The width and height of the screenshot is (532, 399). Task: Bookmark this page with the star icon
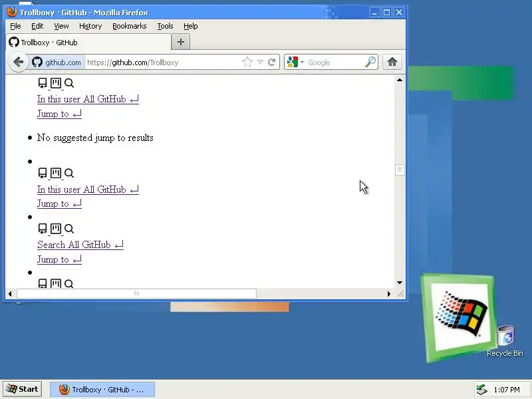247,62
